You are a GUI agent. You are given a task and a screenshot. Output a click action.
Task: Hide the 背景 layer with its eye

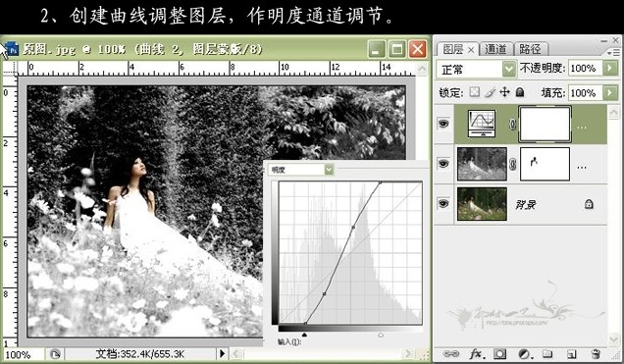tap(442, 204)
